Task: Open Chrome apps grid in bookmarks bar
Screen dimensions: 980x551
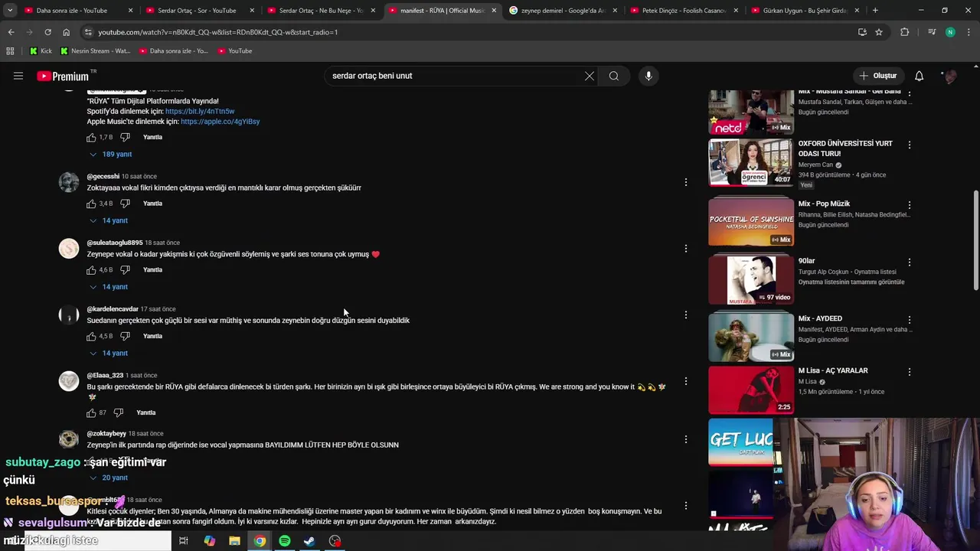Action: pyautogui.click(x=10, y=51)
